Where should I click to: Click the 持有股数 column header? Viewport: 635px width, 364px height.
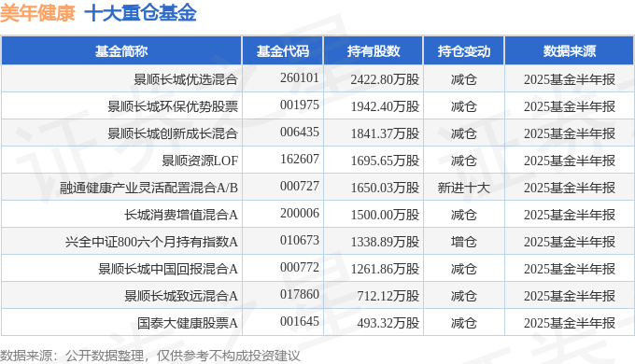click(374, 51)
